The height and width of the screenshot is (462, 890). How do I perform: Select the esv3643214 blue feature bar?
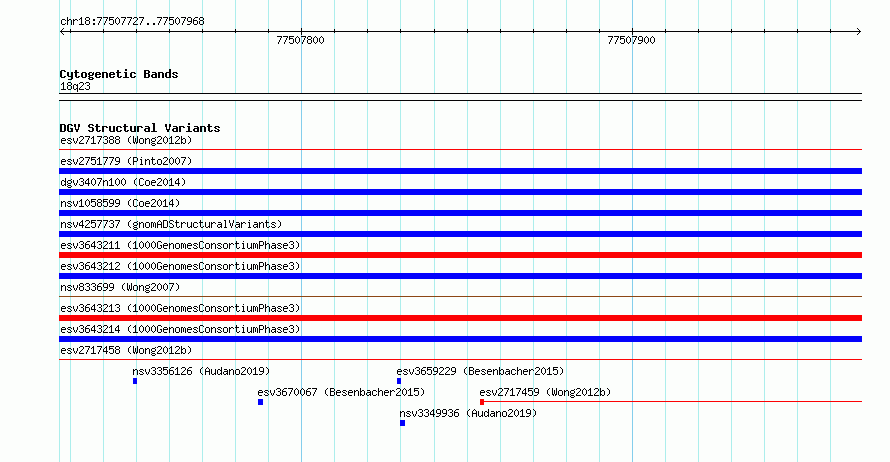(460, 339)
